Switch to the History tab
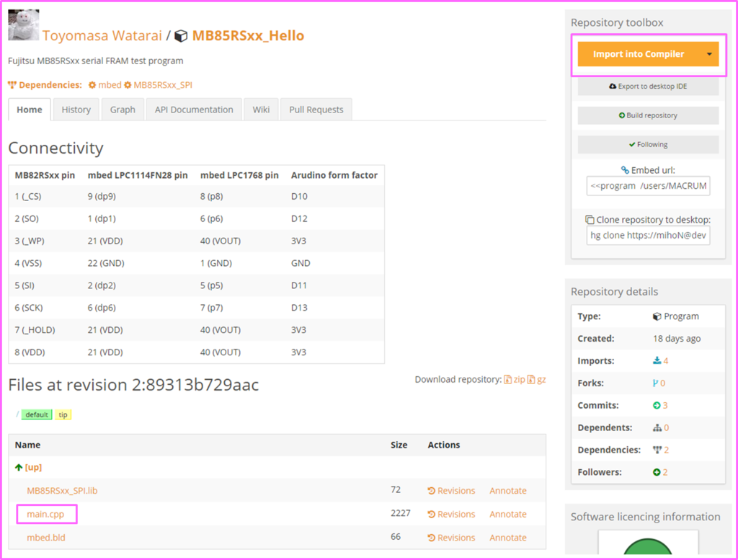738x560 pixels. [x=76, y=110]
